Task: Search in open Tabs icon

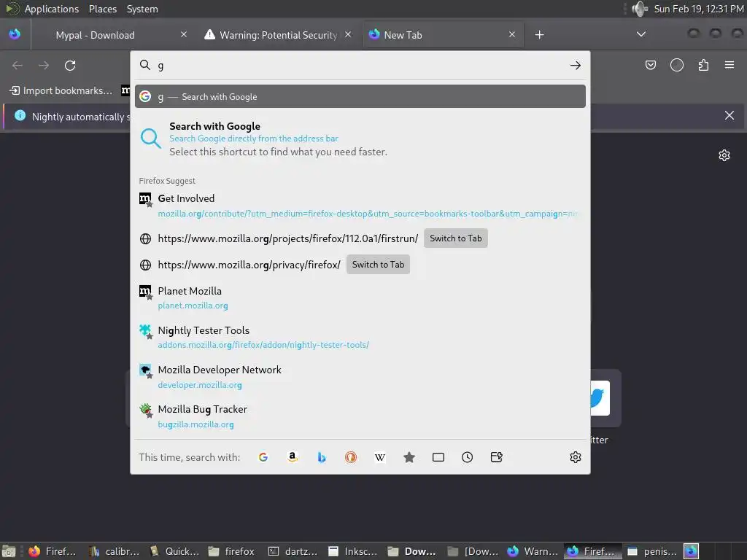Action: 438,457
